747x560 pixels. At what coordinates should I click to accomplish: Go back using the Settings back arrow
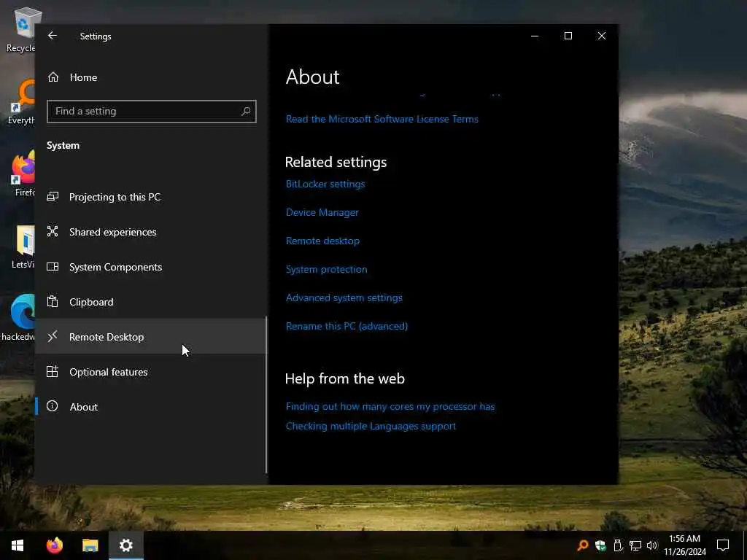(53, 36)
